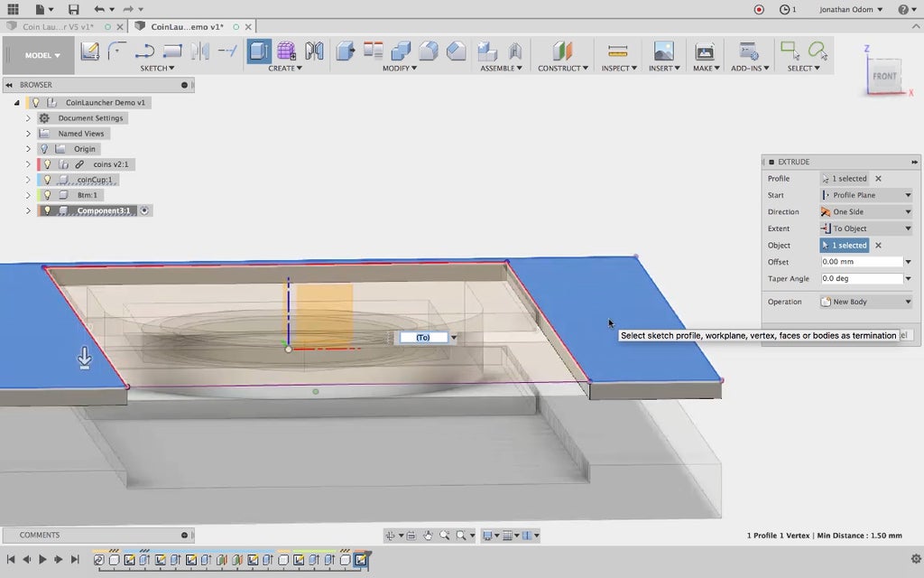The height and width of the screenshot is (578, 924).
Task: Click the Create Sketch icon in toolbar
Action: click(x=90, y=51)
